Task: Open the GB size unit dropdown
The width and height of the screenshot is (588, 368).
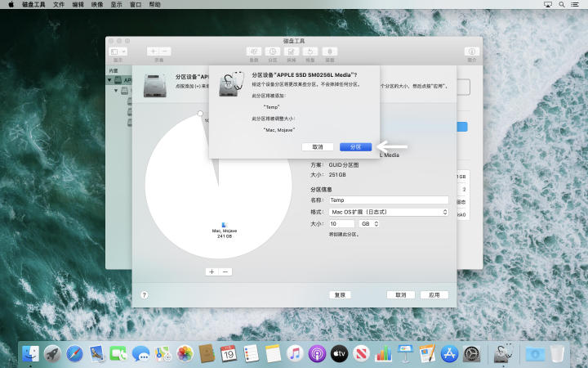Action: (x=369, y=224)
